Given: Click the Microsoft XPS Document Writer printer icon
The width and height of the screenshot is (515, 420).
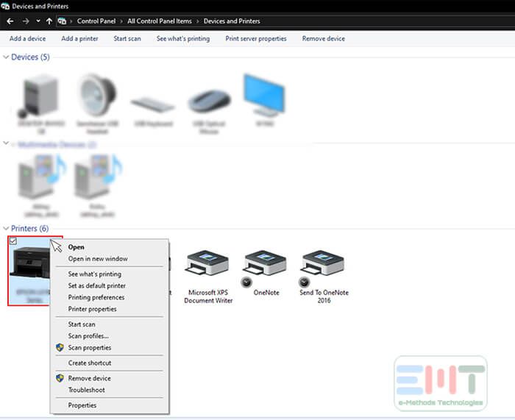Looking at the screenshot, I should coord(206,265).
